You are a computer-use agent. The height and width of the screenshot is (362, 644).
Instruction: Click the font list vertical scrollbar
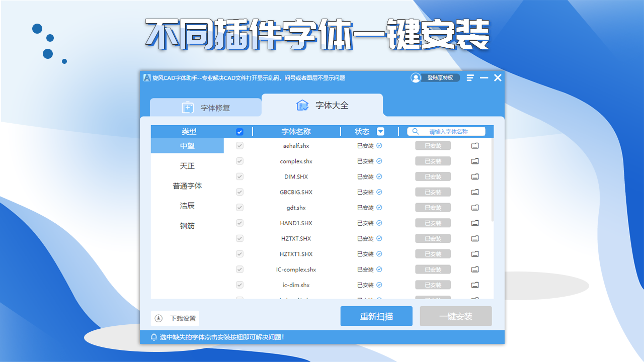click(x=493, y=179)
